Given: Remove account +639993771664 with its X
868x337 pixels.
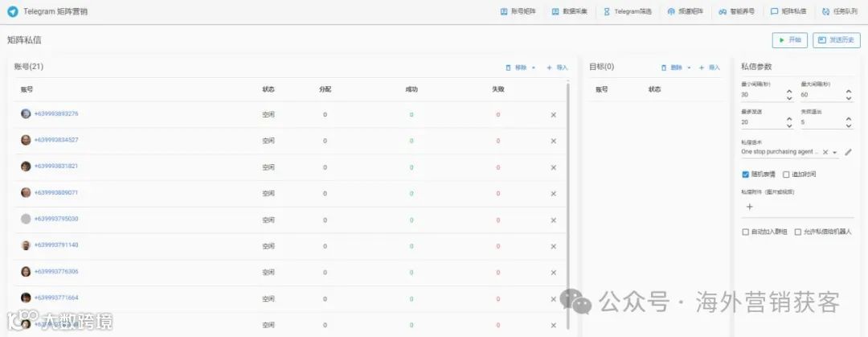Looking at the screenshot, I should coord(554,298).
